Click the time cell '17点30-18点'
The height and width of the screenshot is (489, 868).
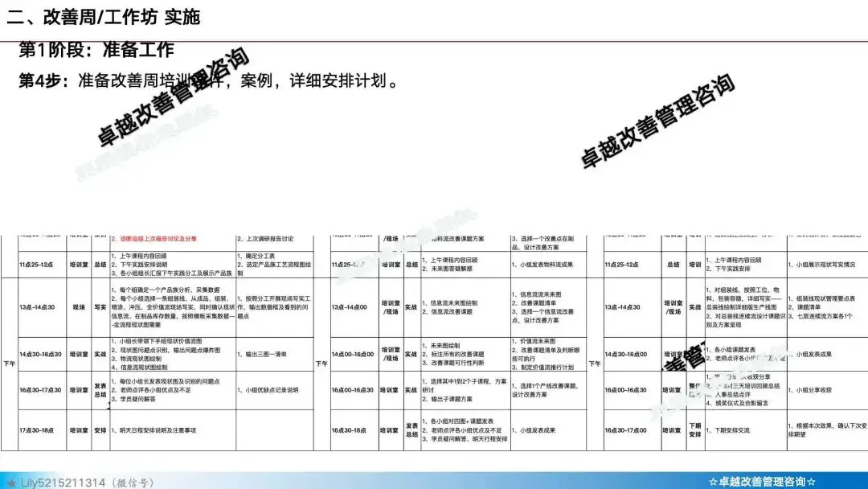pyautogui.click(x=36, y=430)
